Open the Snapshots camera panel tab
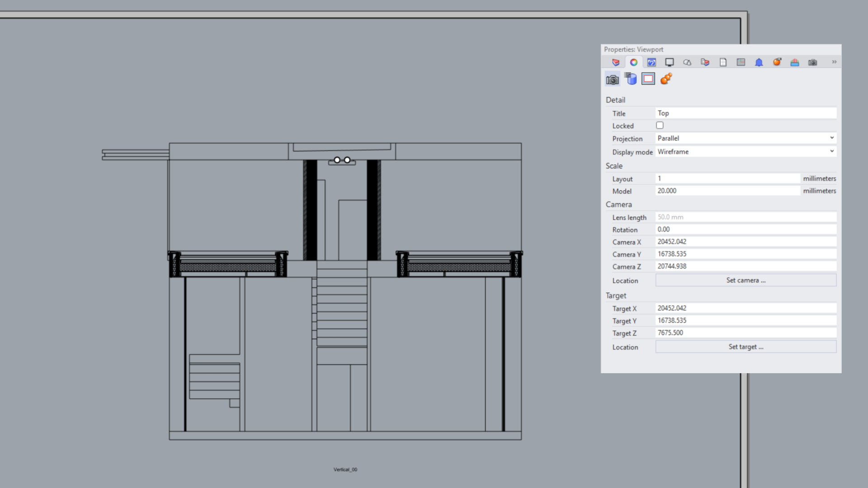 813,62
